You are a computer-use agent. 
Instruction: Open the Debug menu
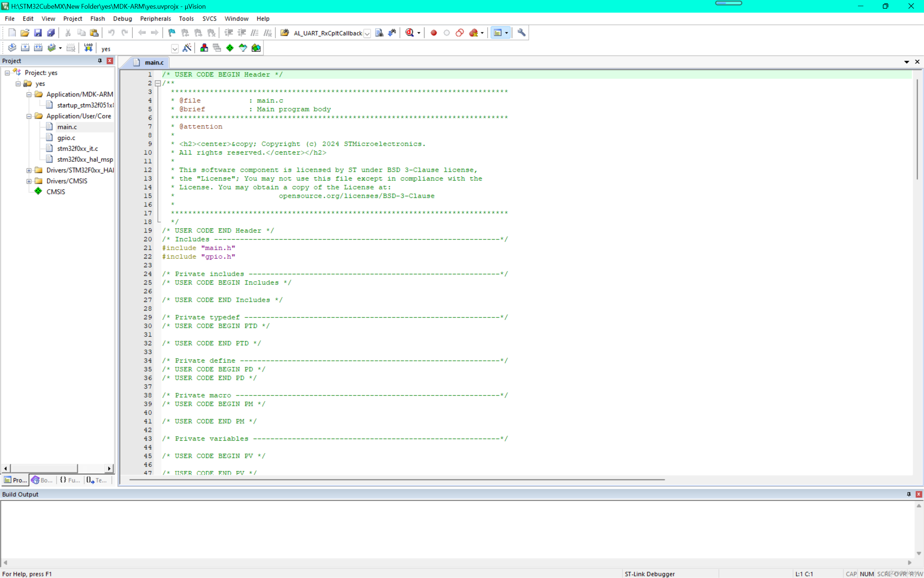pos(123,18)
